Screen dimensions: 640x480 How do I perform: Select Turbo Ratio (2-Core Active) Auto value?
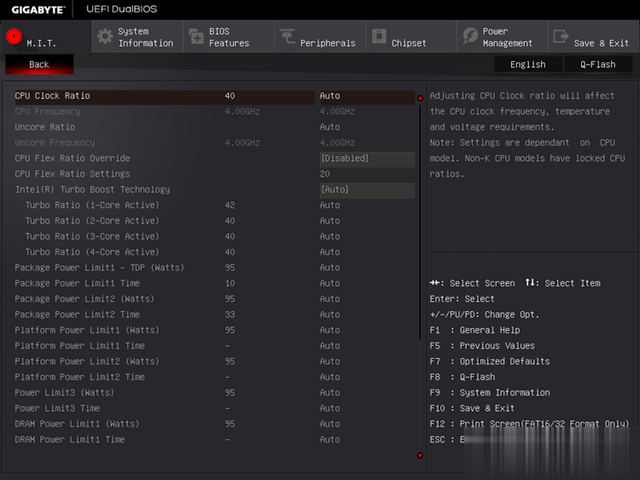click(x=330, y=221)
